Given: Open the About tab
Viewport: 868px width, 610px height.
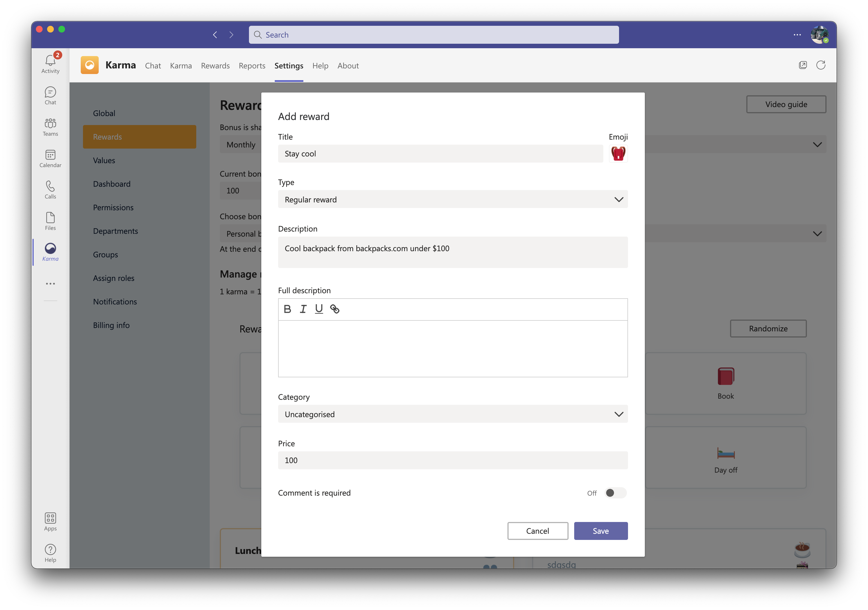Looking at the screenshot, I should pyautogui.click(x=348, y=66).
